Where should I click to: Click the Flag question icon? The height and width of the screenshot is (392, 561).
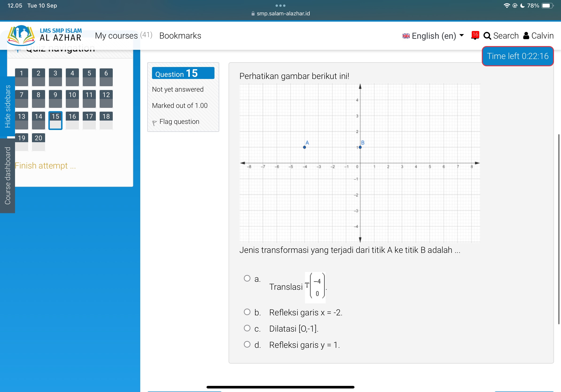[154, 122]
